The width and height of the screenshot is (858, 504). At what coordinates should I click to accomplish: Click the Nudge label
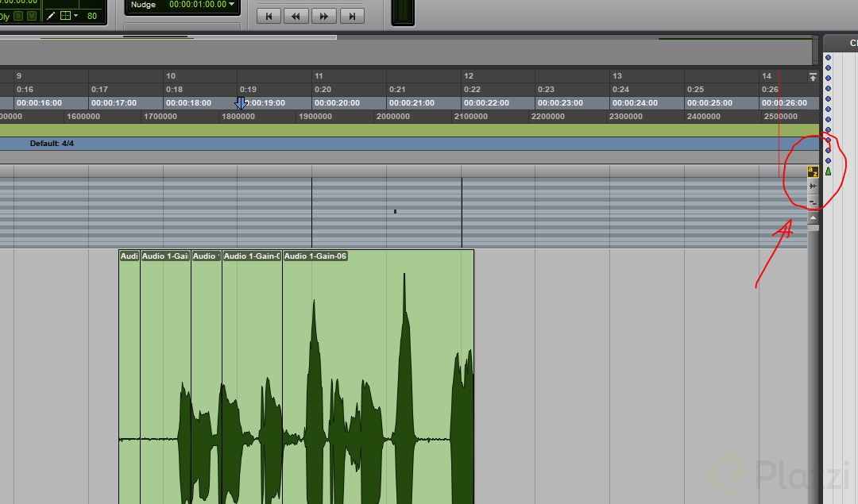coord(143,5)
